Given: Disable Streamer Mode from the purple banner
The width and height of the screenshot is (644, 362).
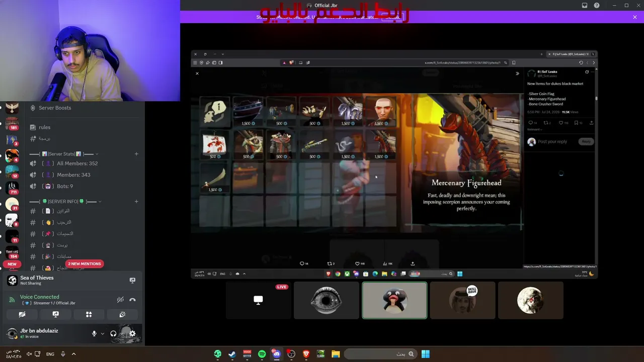Looking at the screenshot, I should click(393, 17).
